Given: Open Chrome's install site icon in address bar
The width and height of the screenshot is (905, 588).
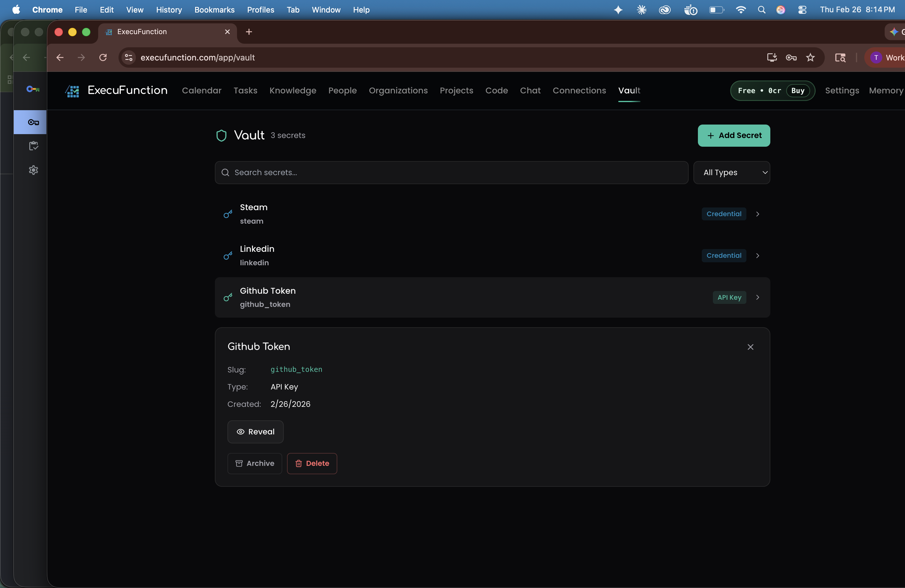Looking at the screenshot, I should click(x=772, y=57).
